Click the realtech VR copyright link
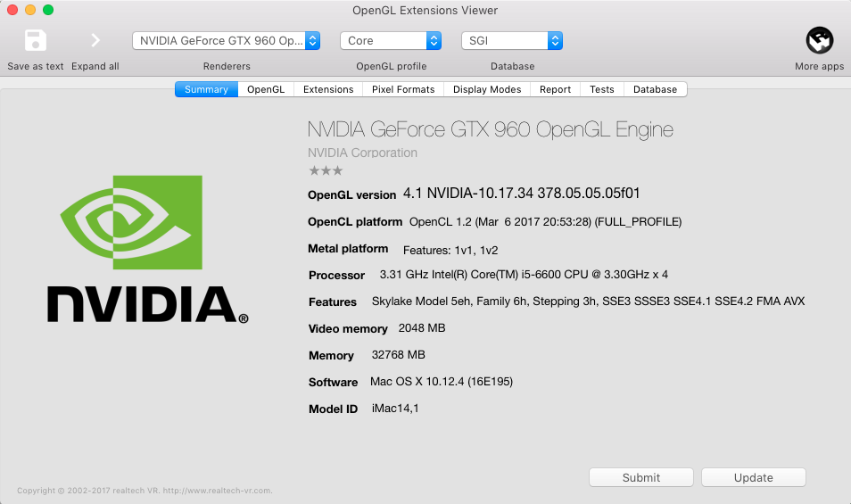 pyautogui.click(x=145, y=490)
